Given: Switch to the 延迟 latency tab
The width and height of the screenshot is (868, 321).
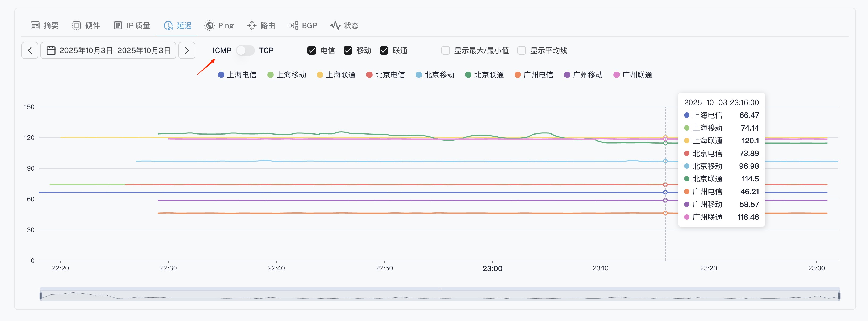Looking at the screenshot, I should pyautogui.click(x=177, y=25).
